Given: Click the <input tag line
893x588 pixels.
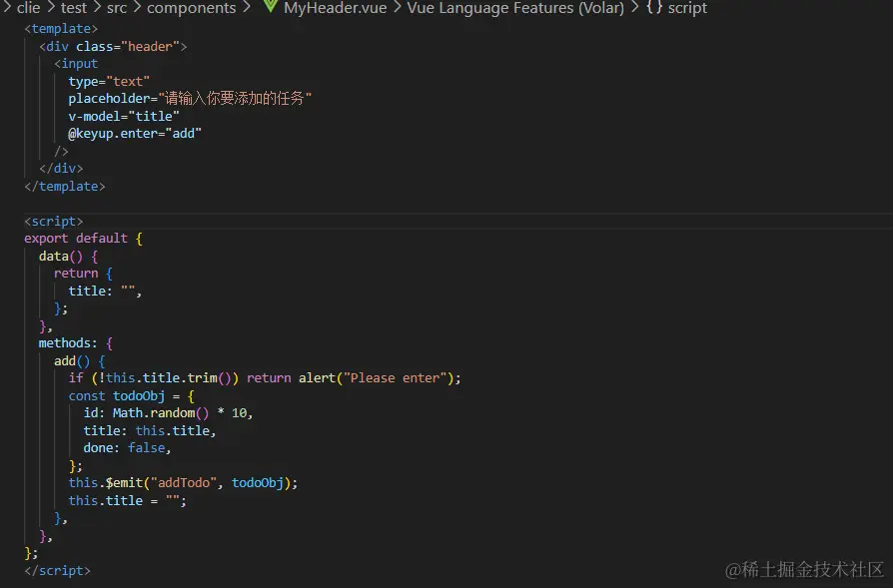Looking at the screenshot, I should [x=76, y=64].
